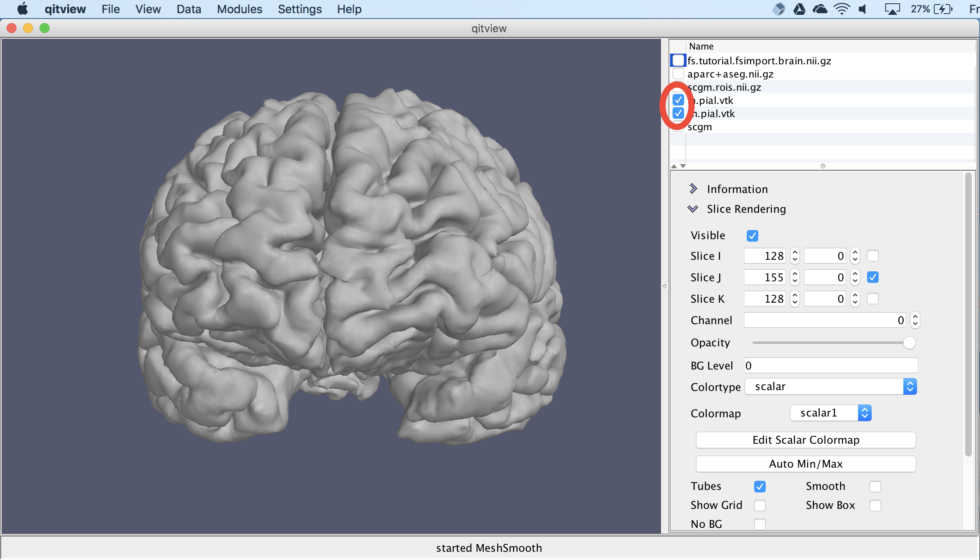Open the AirPlay display icon
This screenshot has height=560, width=980.
tap(892, 9)
